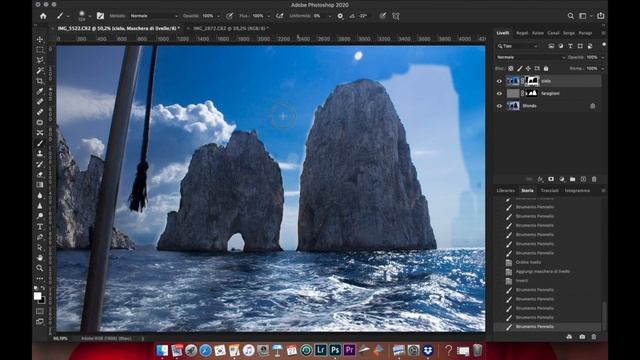This screenshot has height=360, width=640.
Task: Select the Rectangular Marquee tool
Action: [40, 50]
